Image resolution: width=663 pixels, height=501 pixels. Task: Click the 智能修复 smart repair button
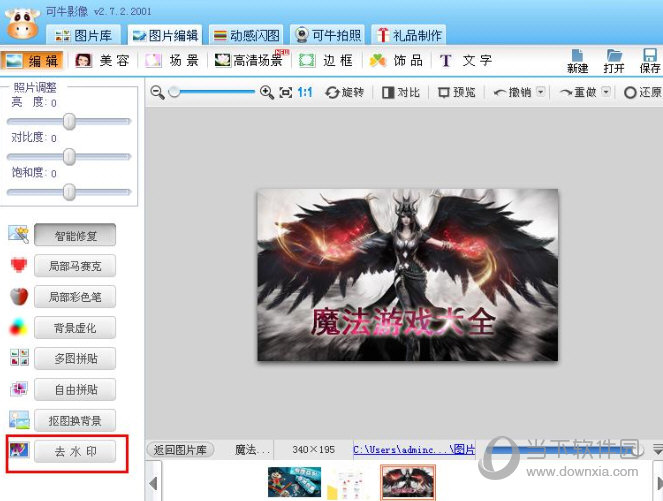(x=75, y=236)
